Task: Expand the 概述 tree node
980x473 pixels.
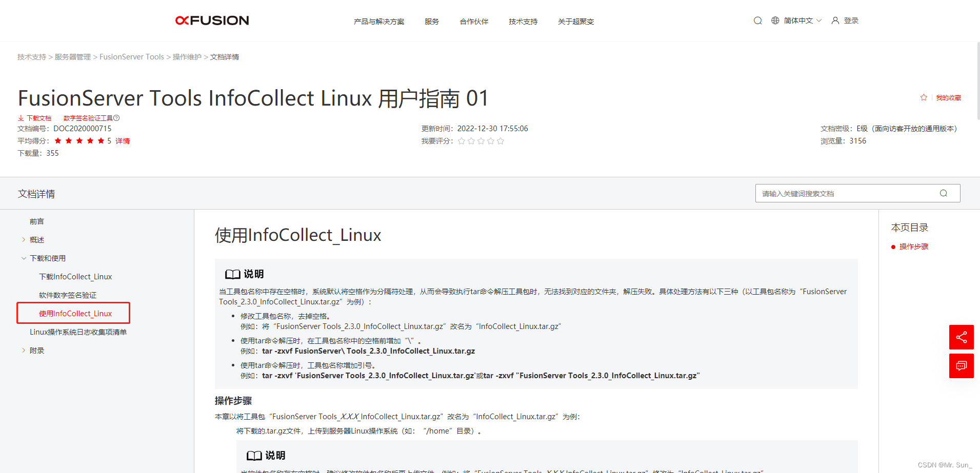Action: coord(24,240)
